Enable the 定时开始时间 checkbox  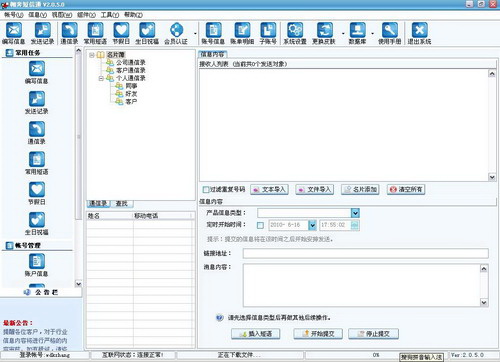[260, 225]
